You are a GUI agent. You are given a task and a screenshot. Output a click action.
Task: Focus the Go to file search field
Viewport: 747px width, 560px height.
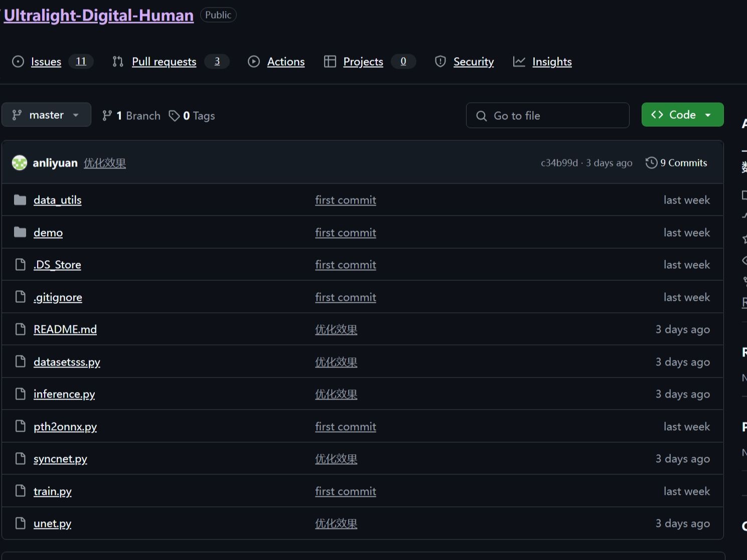click(547, 115)
